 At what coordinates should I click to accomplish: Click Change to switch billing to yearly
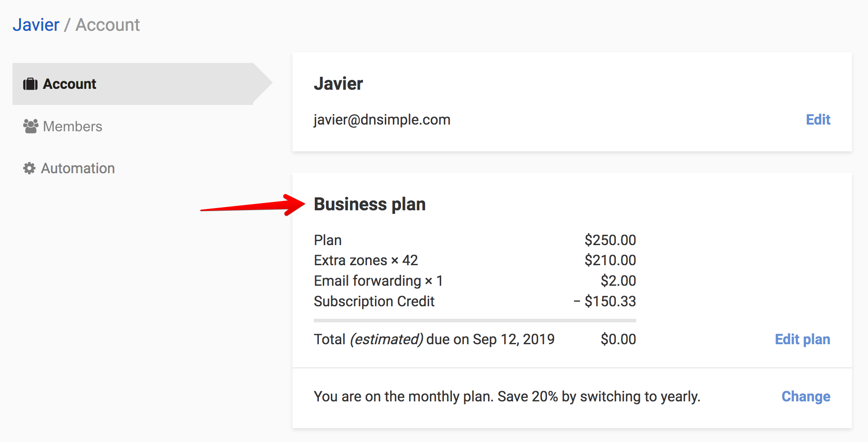point(805,396)
